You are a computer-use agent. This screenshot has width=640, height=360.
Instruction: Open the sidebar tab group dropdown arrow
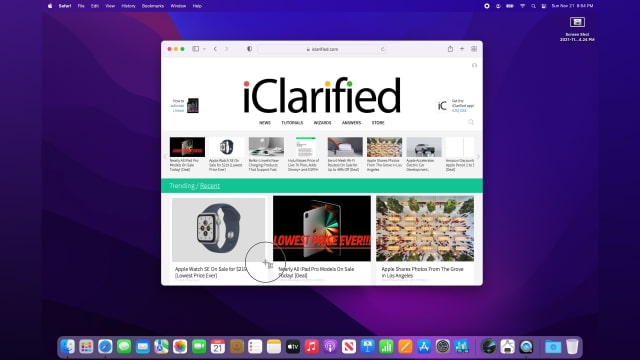[x=204, y=49]
